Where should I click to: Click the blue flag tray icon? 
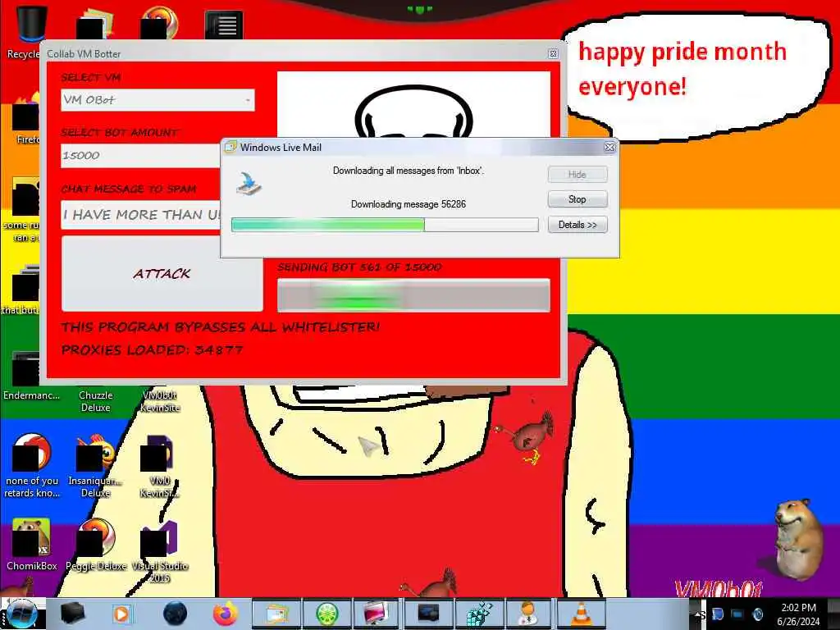coord(718,614)
